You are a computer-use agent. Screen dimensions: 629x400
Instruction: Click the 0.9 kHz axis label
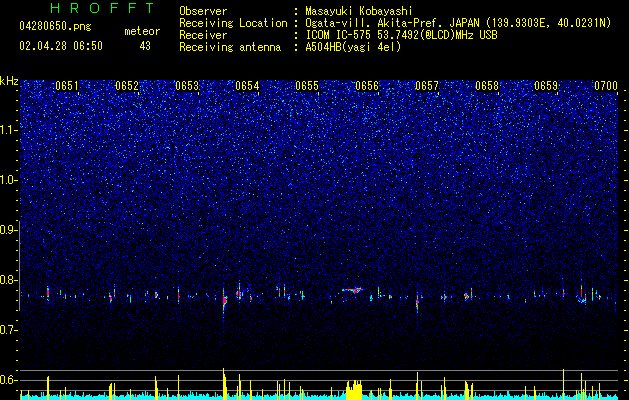(8, 230)
